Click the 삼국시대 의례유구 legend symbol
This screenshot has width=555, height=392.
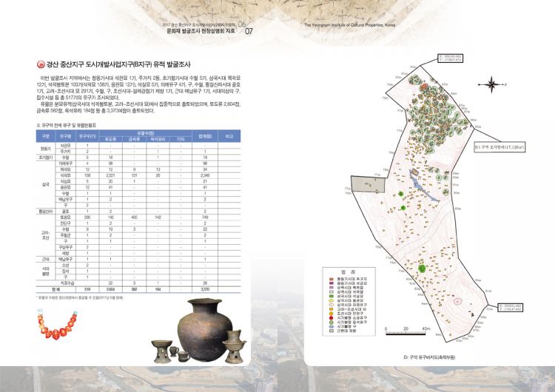tap(332, 305)
